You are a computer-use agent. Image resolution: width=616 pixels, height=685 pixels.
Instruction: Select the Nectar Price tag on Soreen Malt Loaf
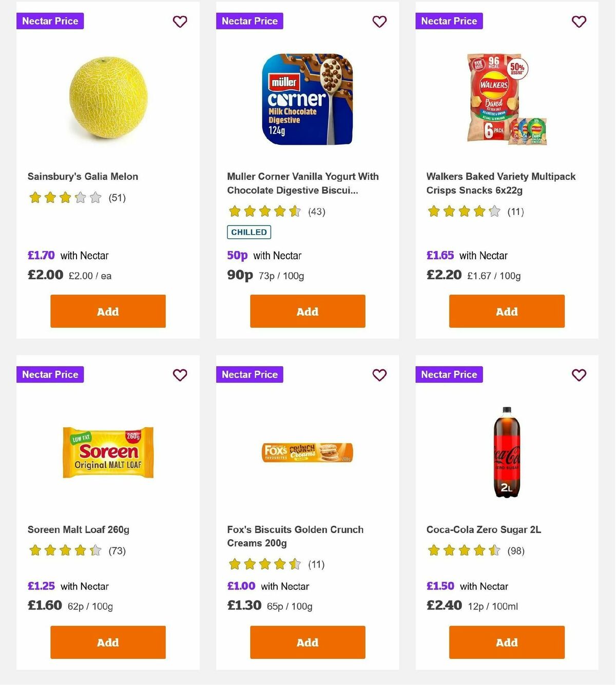(x=50, y=374)
